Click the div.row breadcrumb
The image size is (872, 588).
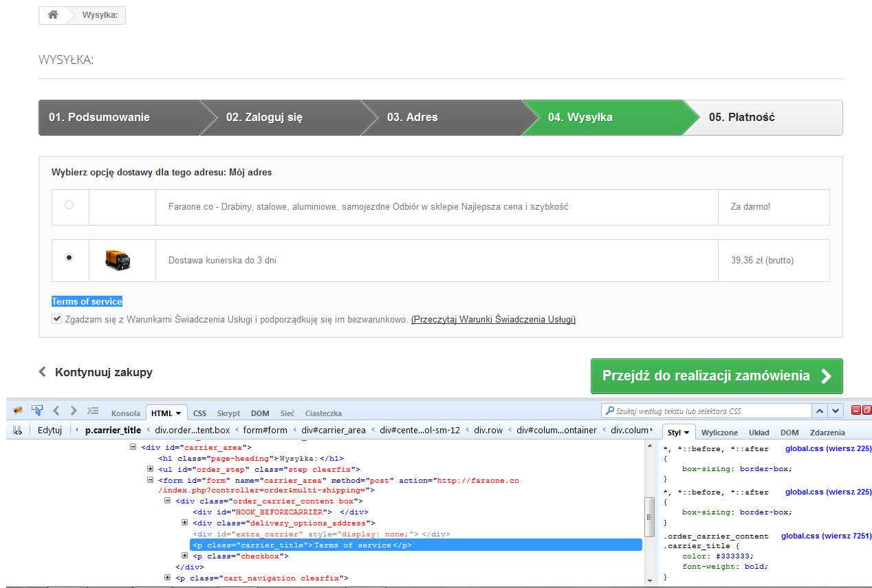pos(488,431)
